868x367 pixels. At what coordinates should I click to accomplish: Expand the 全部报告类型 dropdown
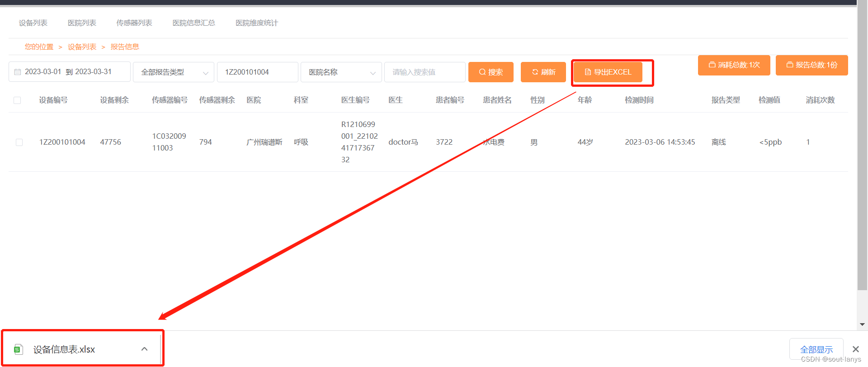(x=174, y=72)
